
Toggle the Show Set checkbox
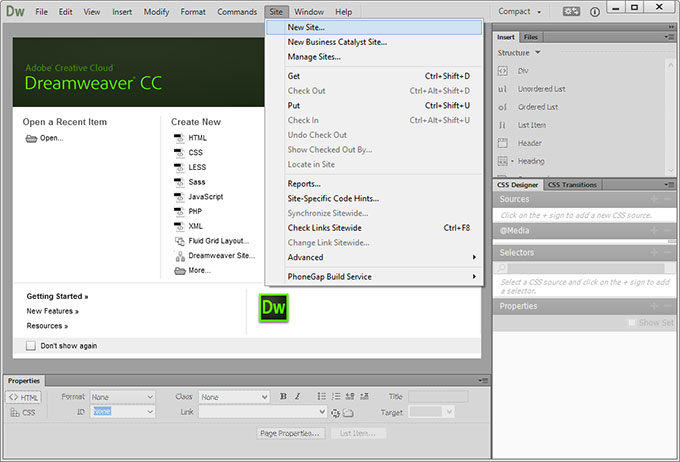point(631,322)
